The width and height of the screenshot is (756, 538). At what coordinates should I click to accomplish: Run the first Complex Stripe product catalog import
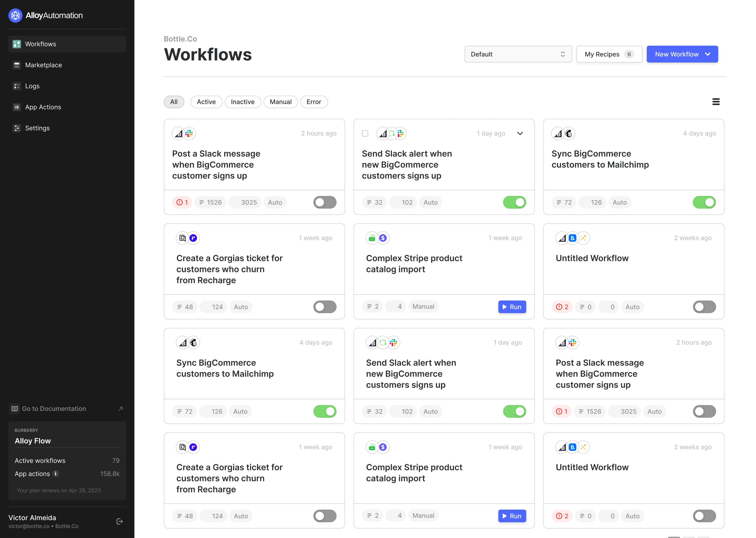pos(512,307)
